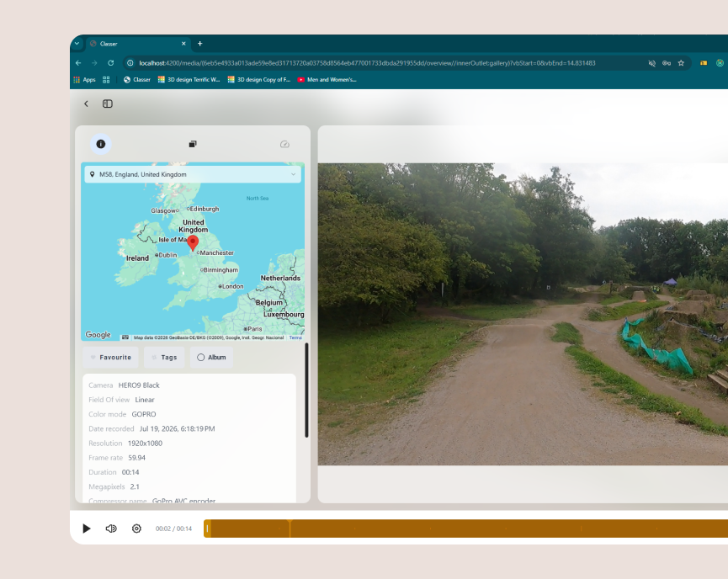This screenshot has height=579, width=728.
Task: Mute the video volume
Action: click(111, 529)
